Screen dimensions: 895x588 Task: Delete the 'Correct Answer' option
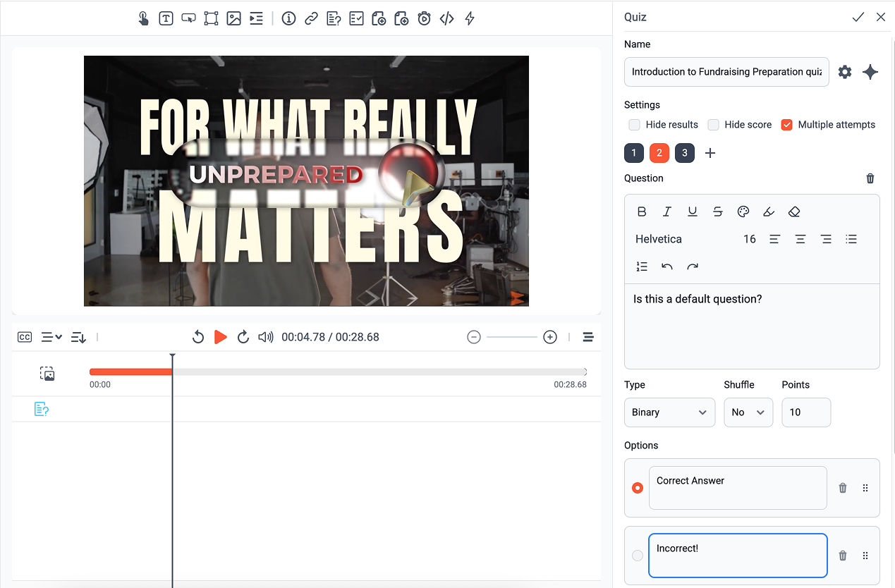[x=842, y=488]
